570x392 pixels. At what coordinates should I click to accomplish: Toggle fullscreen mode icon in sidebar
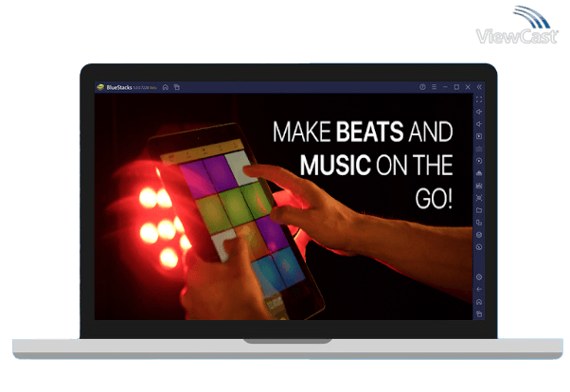[x=479, y=99]
